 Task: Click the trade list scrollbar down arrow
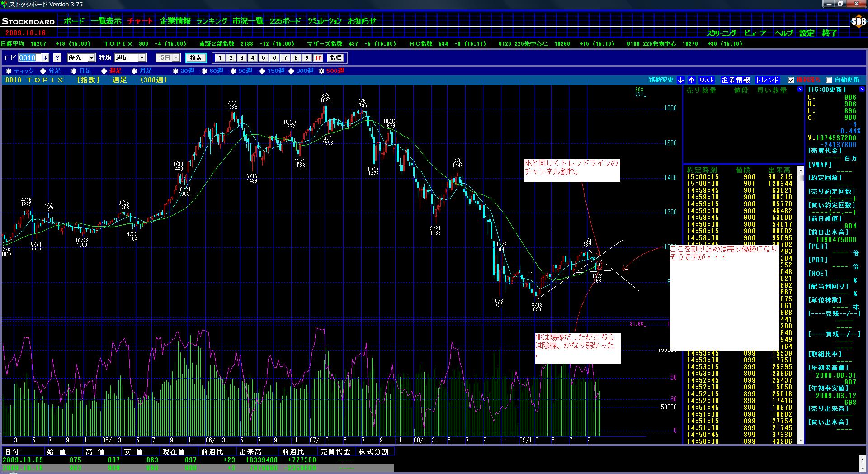(x=801, y=441)
